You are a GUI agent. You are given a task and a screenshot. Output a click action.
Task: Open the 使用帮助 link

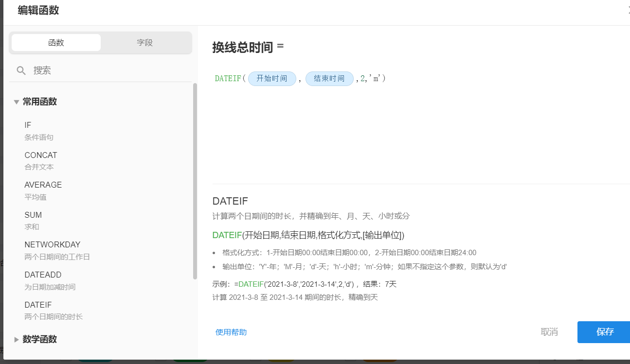click(x=231, y=332)
